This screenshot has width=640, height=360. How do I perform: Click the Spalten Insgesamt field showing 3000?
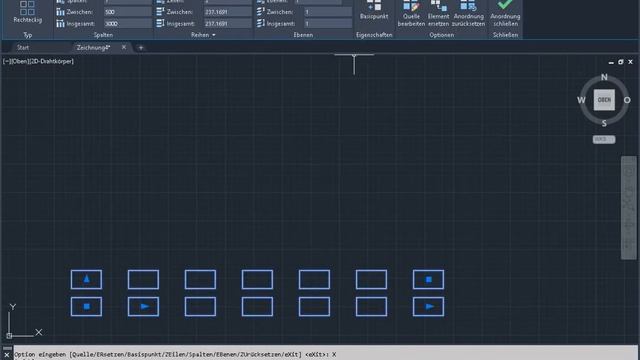127,23
